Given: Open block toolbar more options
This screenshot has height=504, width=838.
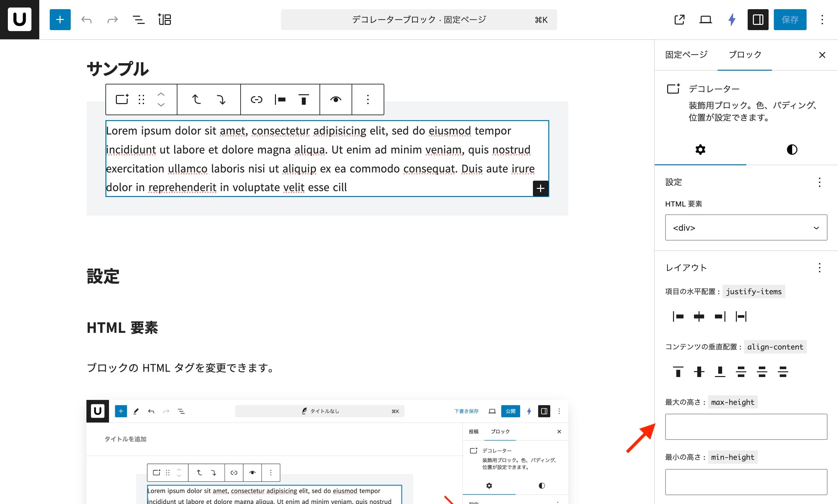Looking at the screenshot, I should click(x=368, y=99).
